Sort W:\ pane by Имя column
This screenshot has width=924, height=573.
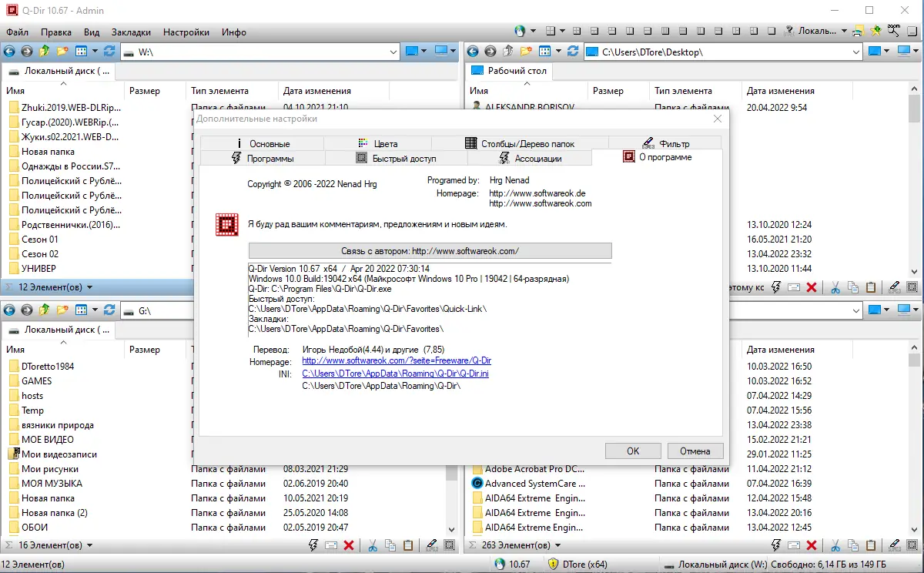[63, 91]
